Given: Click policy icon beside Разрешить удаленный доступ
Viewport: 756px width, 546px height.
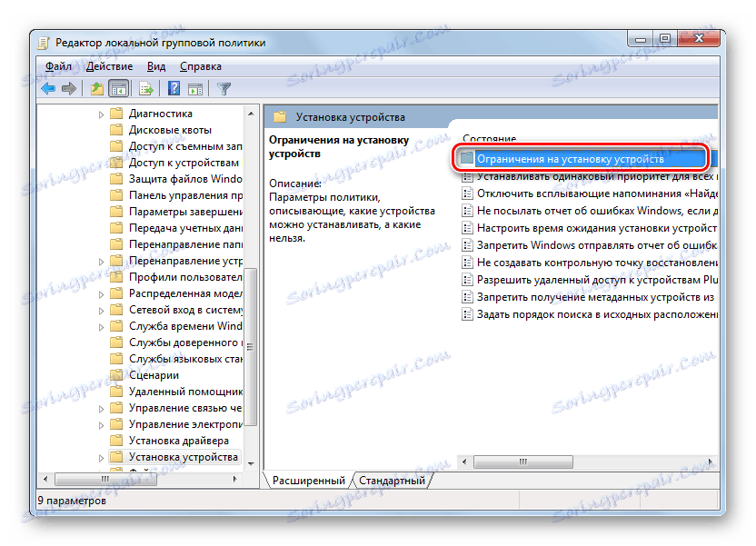Looking at the screenshot, I should [x=467, y=280].
